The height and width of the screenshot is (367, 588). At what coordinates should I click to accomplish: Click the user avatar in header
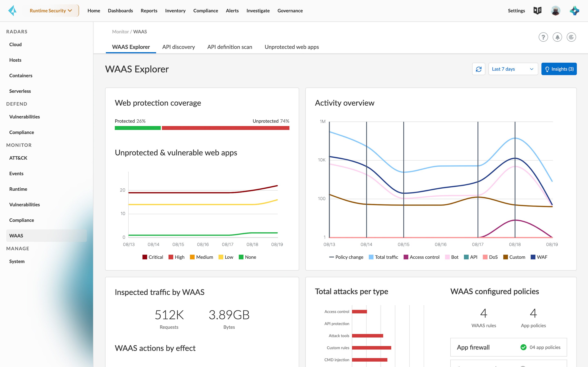556,11
